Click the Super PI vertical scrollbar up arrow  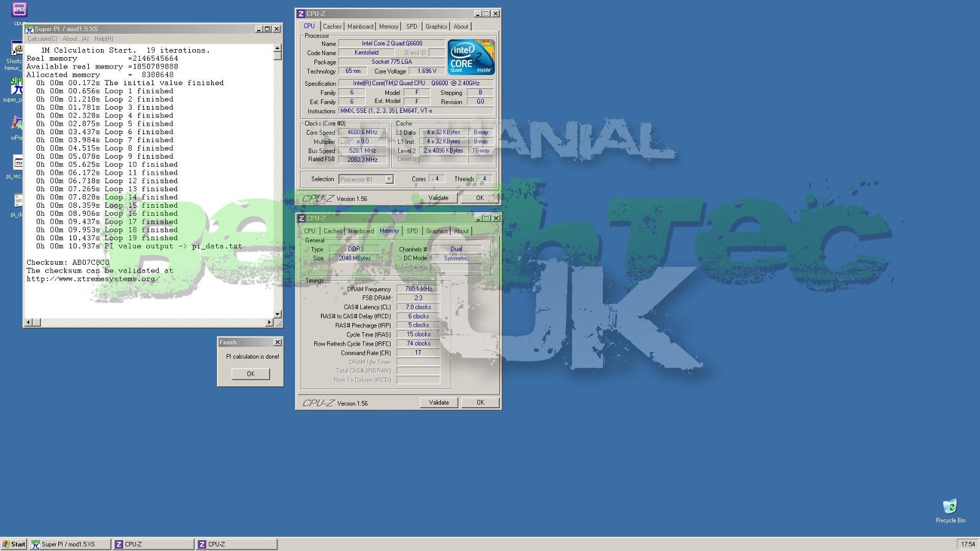277,48
